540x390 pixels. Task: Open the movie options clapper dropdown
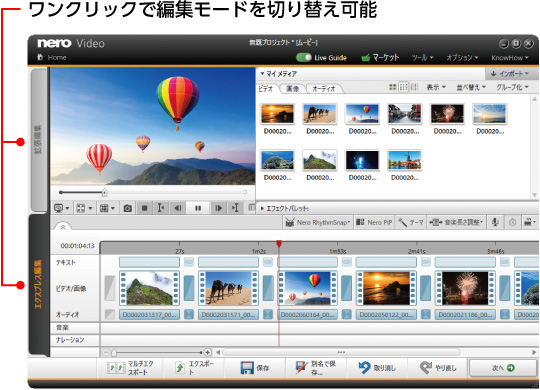(x=530, y=223)
